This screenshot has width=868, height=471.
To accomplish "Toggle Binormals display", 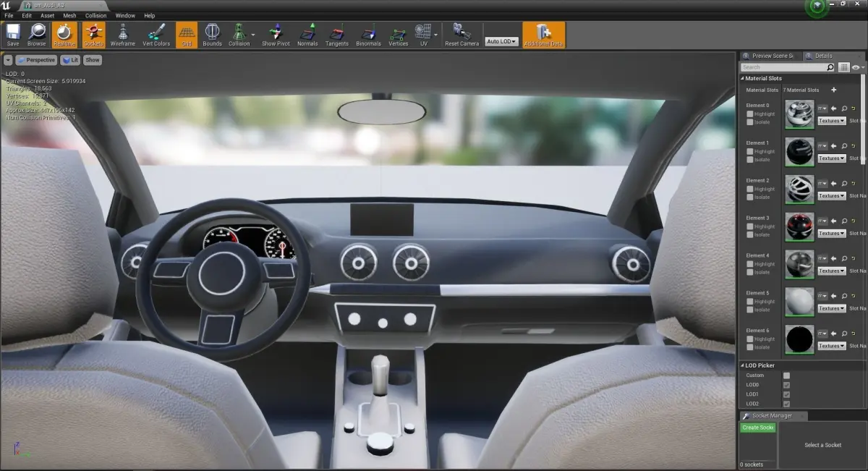I will coord(368,35).
